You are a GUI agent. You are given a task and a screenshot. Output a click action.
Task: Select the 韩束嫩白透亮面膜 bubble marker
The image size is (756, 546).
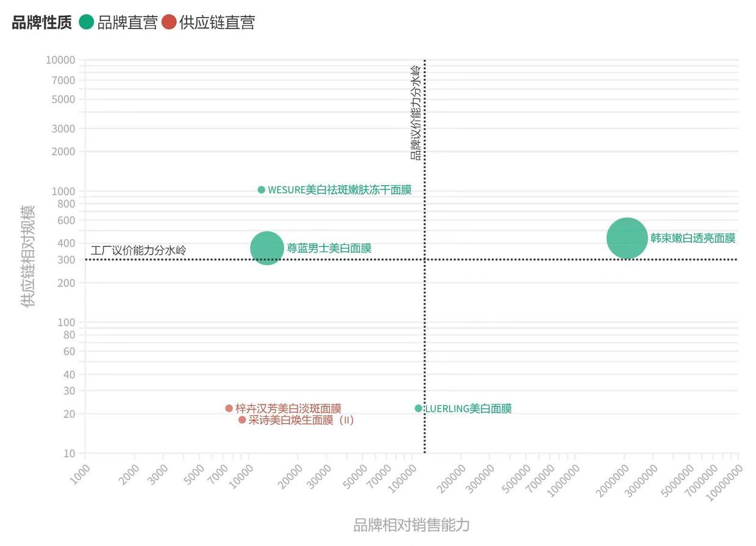point(626,238)
